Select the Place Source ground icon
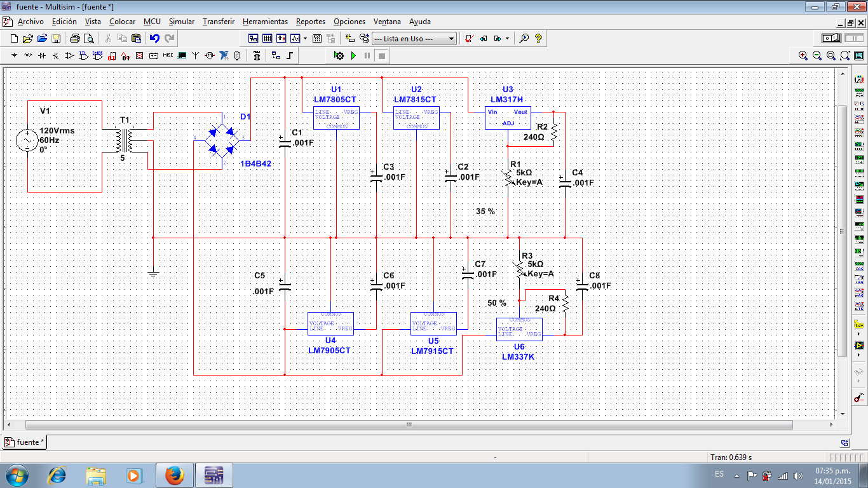868x488 pixels. coord(14,56)
